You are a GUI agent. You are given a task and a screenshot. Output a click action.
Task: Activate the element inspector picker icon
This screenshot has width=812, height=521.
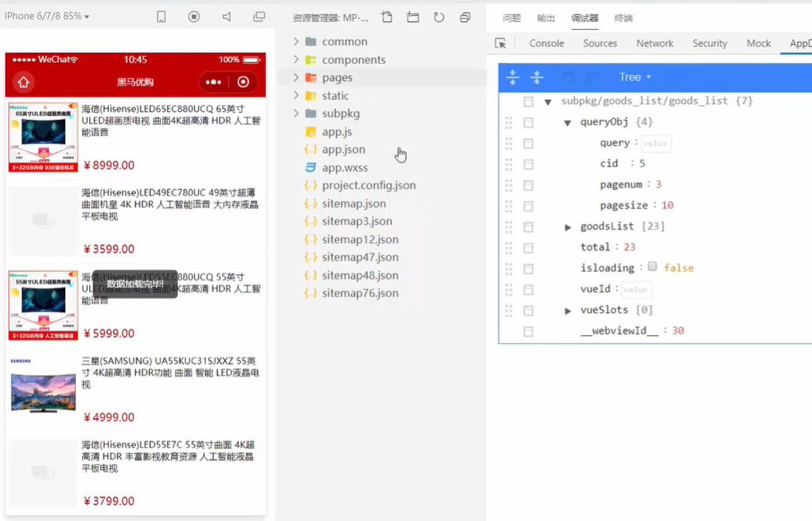[501, 43]
